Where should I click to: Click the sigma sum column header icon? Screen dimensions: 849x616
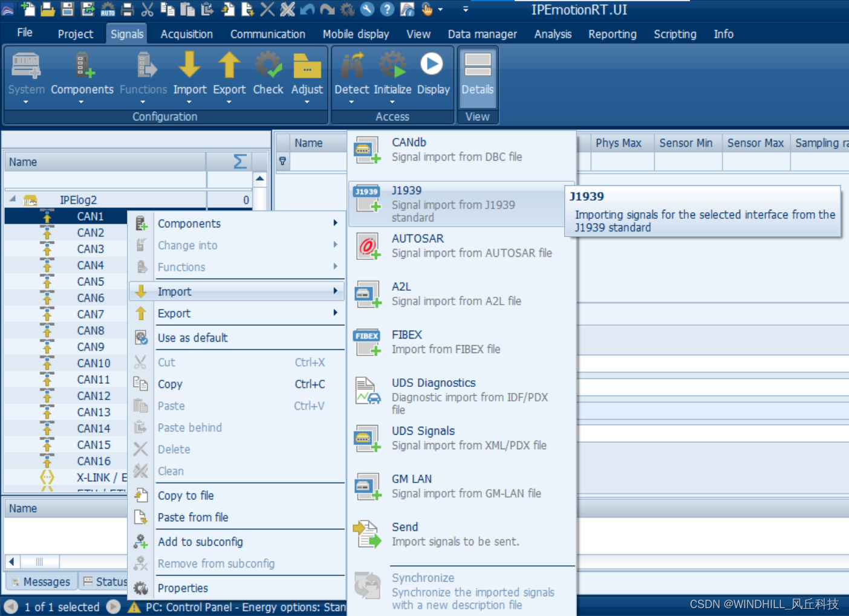(239, 161)
